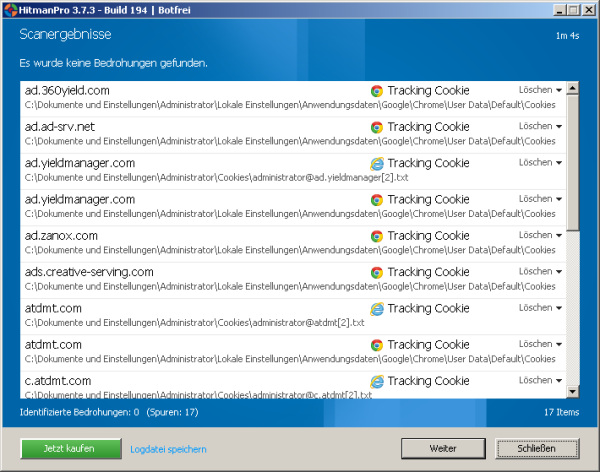Click the Chrome icon in the ad.360yield.com row
This screenshot has width=600, height=472.
tap(377, 91)
